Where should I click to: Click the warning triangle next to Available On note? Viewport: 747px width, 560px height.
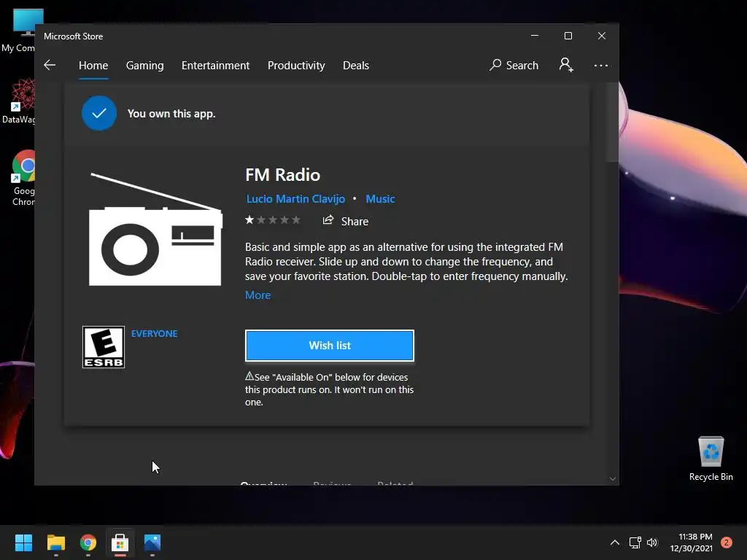(249, 376)
